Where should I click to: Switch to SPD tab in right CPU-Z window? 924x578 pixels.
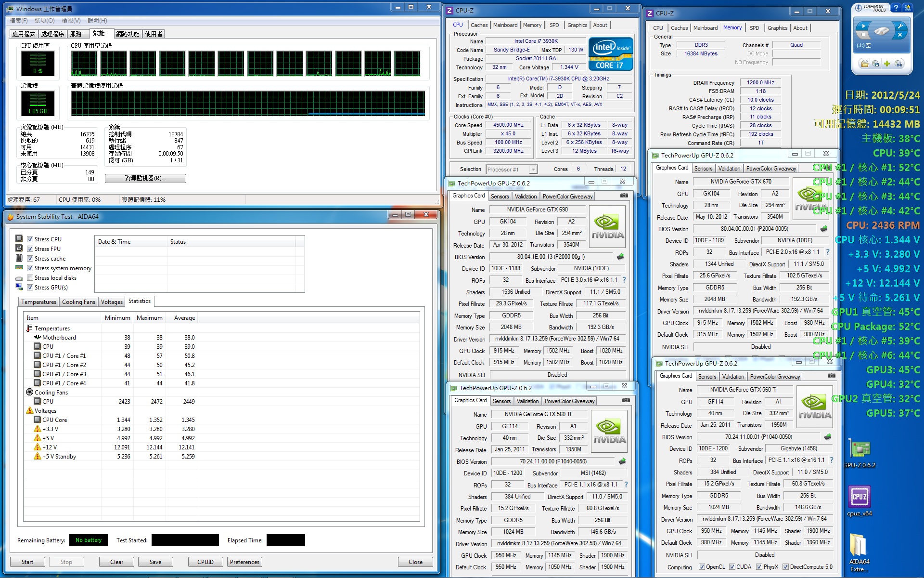[754, 28]
